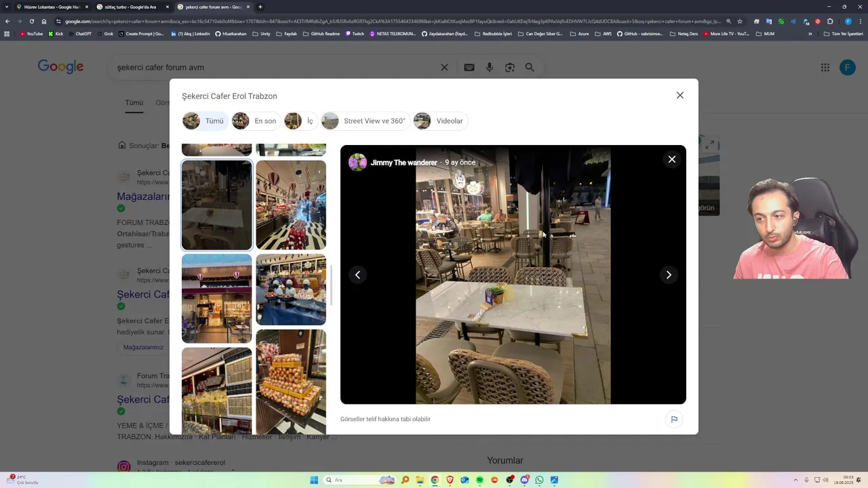The height and width of the screenshot is (488, 868).
Task: Select the İç photo filter
Action: (x=300, y=121)
